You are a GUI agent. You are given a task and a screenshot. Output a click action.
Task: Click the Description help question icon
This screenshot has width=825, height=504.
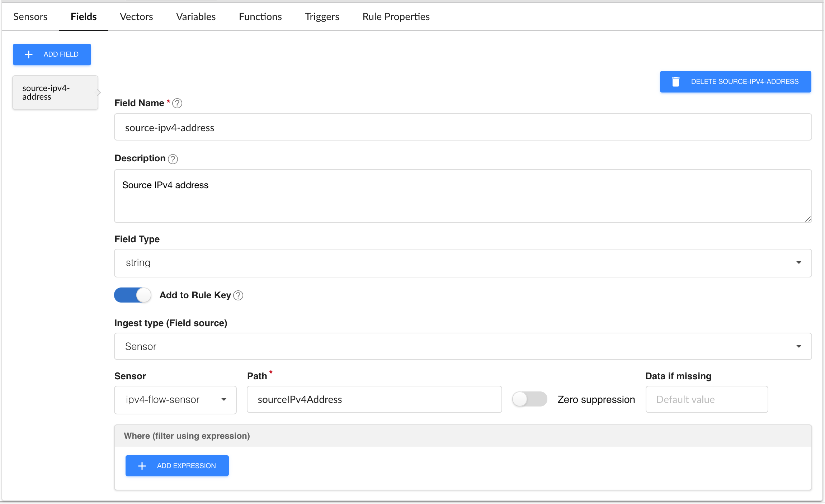click(x=173, y=159)
